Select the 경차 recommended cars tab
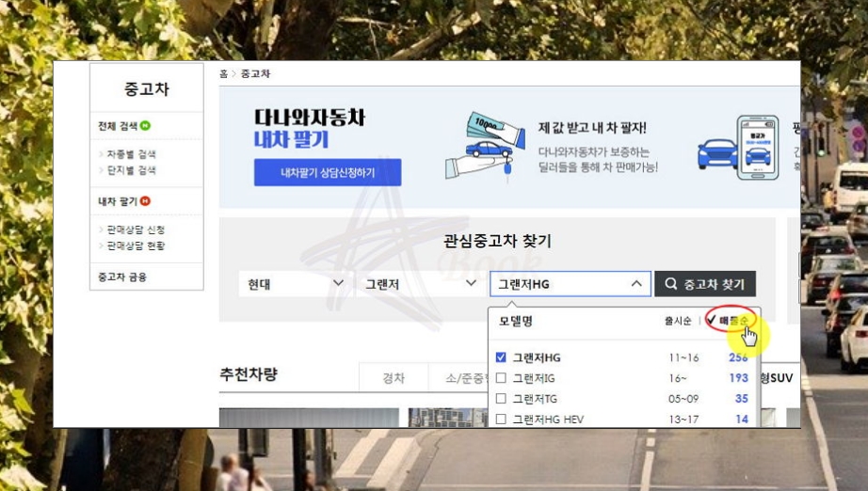Viewport: 868px width, 491px height. [x=394, y=377]
